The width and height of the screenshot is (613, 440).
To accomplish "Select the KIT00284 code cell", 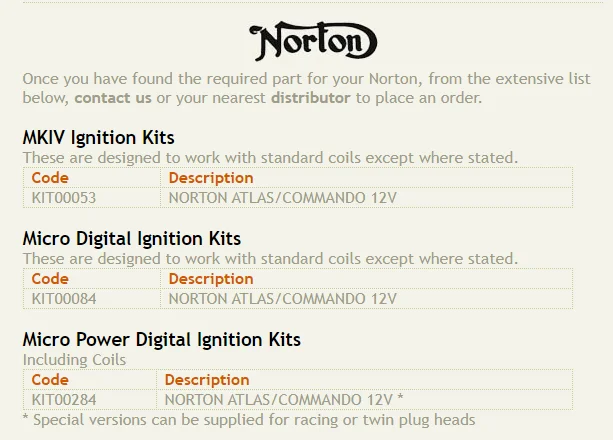I will click(x=64, y=399).
